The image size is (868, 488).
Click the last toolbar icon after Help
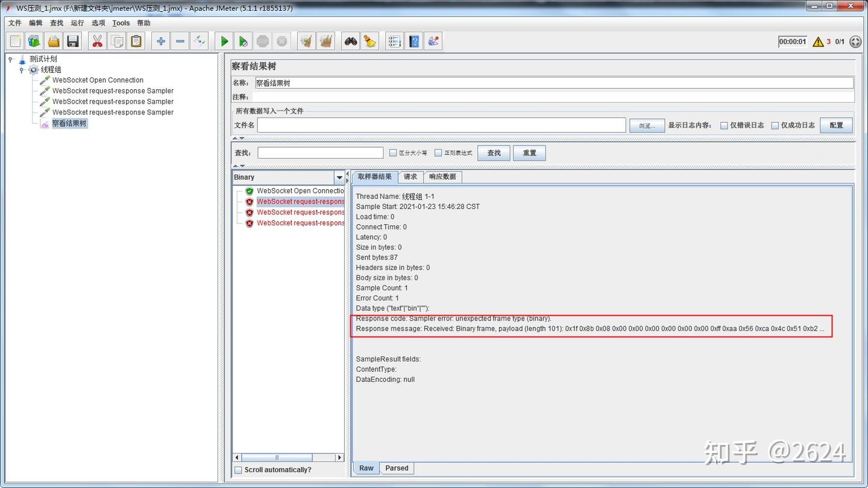click(x=433, y=42)
